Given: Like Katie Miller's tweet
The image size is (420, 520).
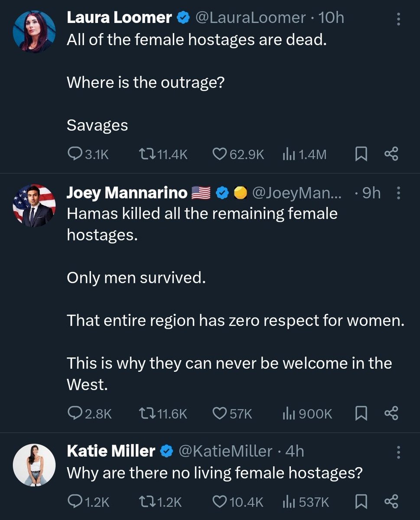Looking at the screenshot, I should 238,501.
